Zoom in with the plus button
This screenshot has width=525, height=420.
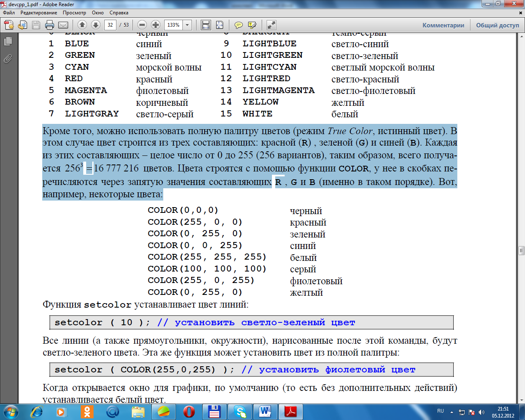tap(155, 25)
